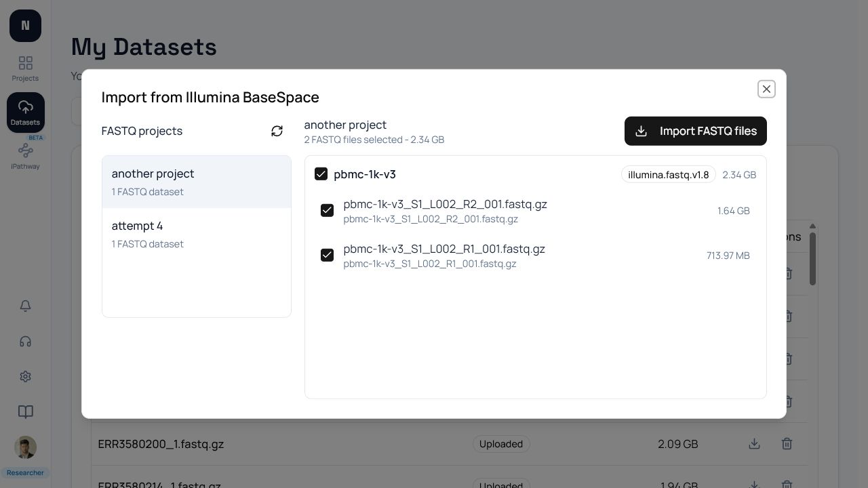This screenshot has width=868, height=488.
Task: Download ERR3580200_1.fastq.gz from datasets table
Action: click(x=754, y=444)
